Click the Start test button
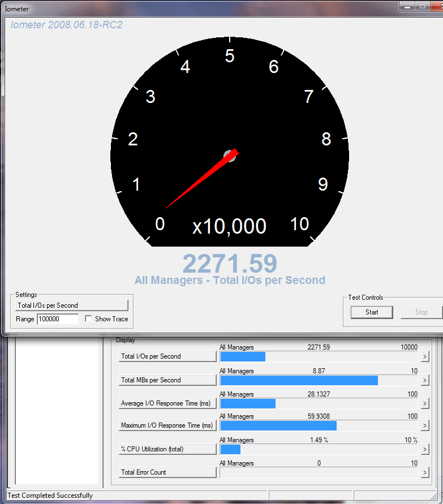The width and height of the screenshot is (443, 504). (372, 312)
